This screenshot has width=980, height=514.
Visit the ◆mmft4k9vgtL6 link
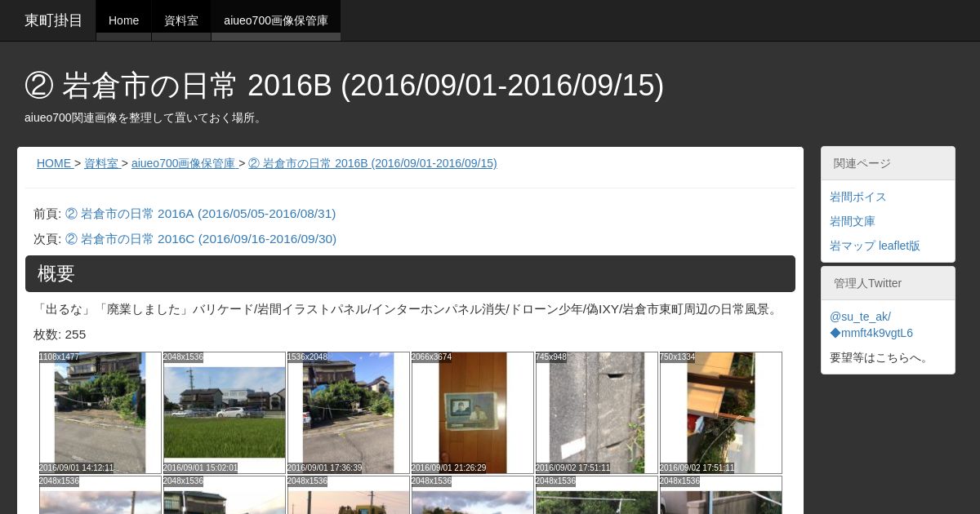[871, 333]
